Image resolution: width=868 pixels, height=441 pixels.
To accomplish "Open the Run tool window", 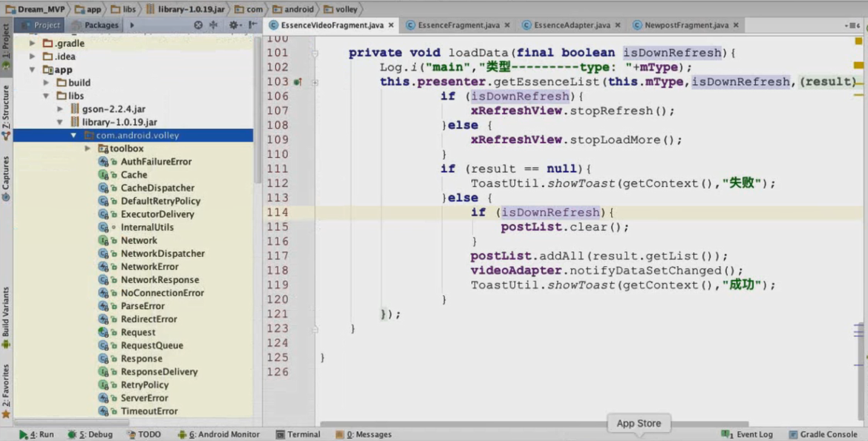I will (x=36, y=434).
